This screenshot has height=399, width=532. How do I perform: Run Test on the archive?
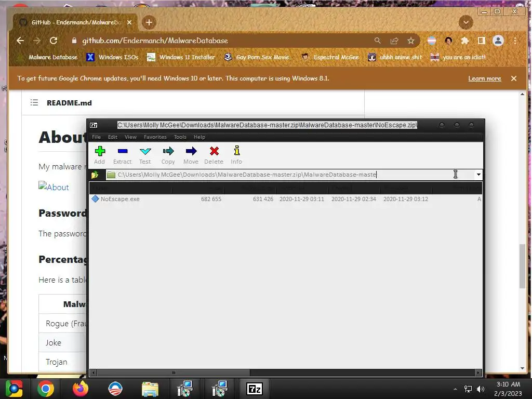point(145,151)
